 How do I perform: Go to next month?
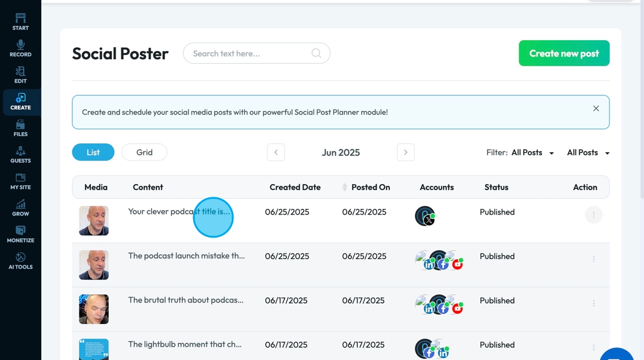pos(406,152)
